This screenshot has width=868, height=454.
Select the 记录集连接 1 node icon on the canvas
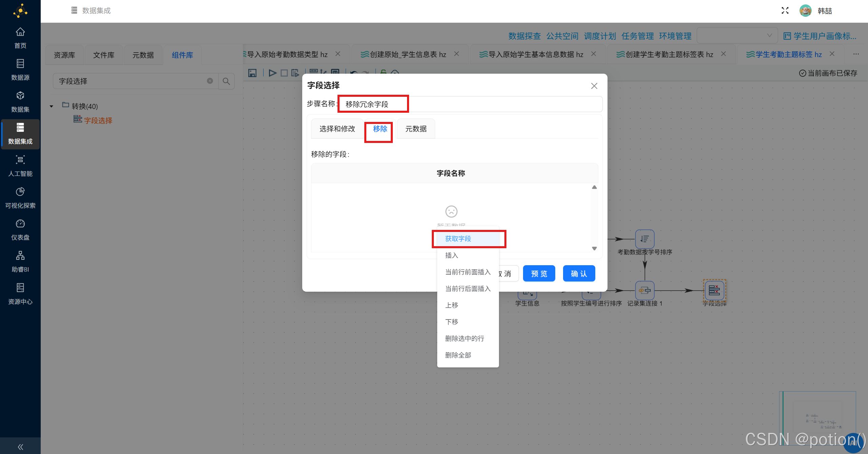(x=644, y=290)
